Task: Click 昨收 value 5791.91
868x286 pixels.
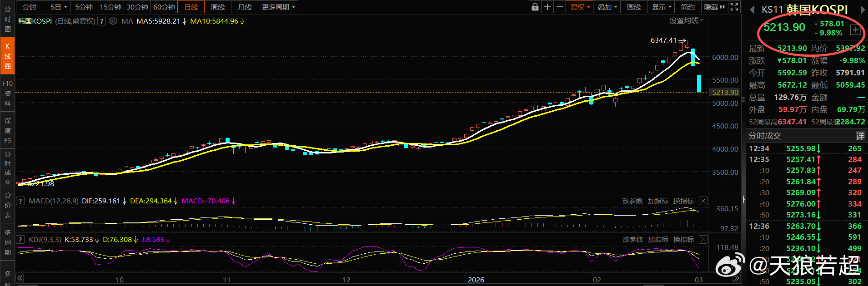Action: pos(850,73)
